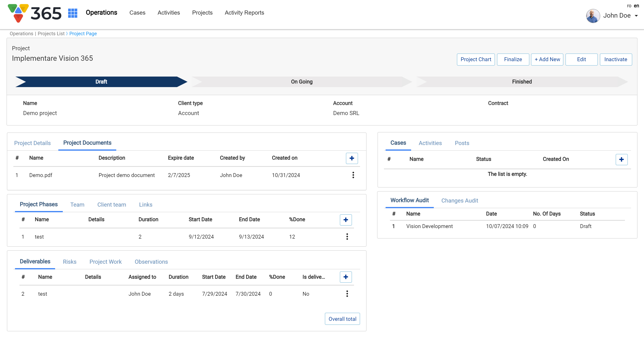Open the test deliverable row kebab menu

(347, 294)
